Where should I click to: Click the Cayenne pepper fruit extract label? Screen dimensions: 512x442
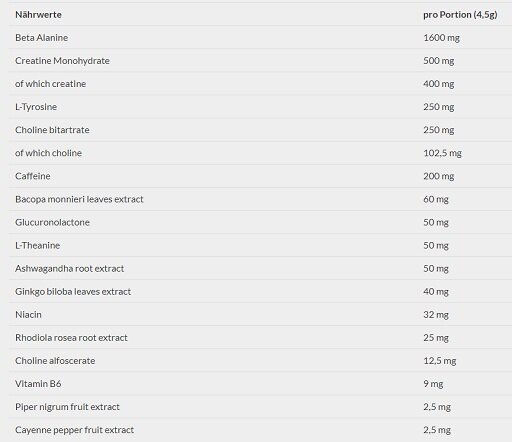(75, 430)
